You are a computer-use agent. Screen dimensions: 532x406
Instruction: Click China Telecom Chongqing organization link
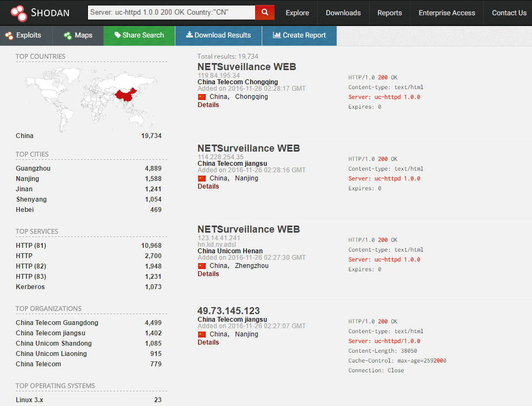(x=238, y=82)
